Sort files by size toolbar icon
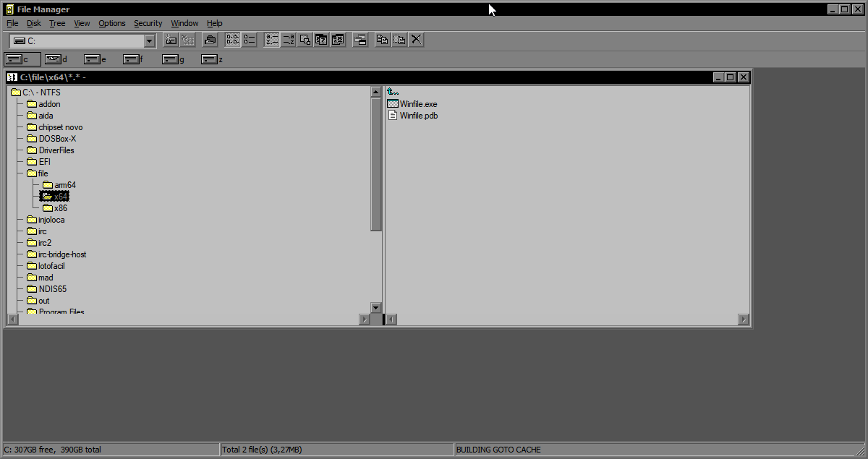This screenshot has height=459, width=868. [x=305, y=40]
